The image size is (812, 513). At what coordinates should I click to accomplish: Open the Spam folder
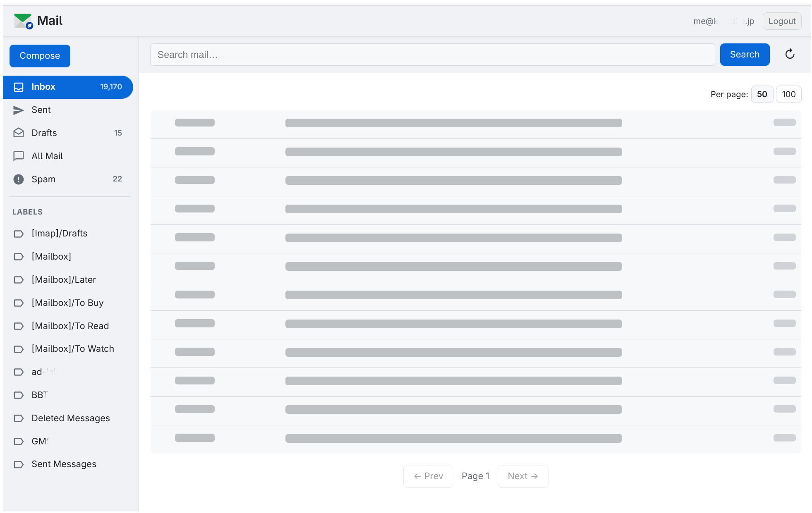[x=43, y=179]
